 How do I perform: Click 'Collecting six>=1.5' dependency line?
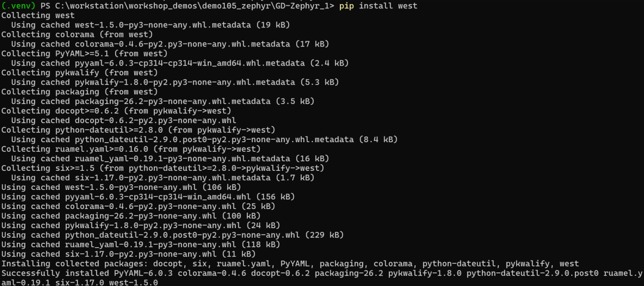[163, 168]
